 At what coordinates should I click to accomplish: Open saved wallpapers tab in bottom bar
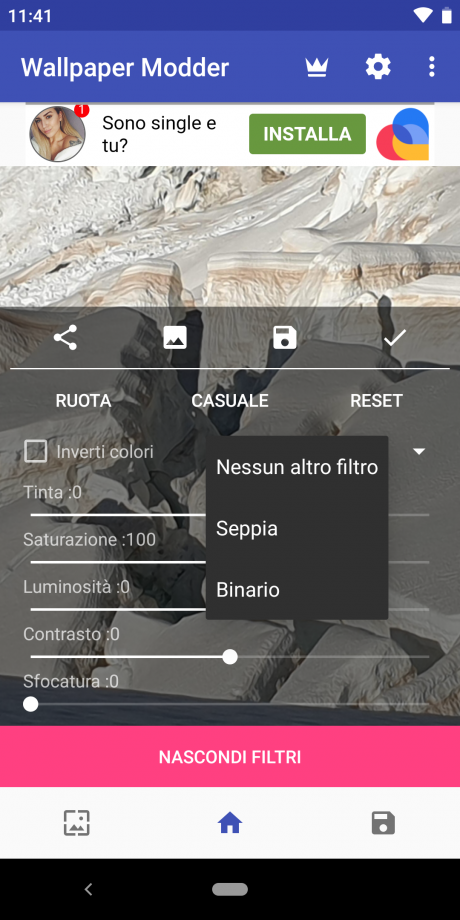[x=383, y=823]
